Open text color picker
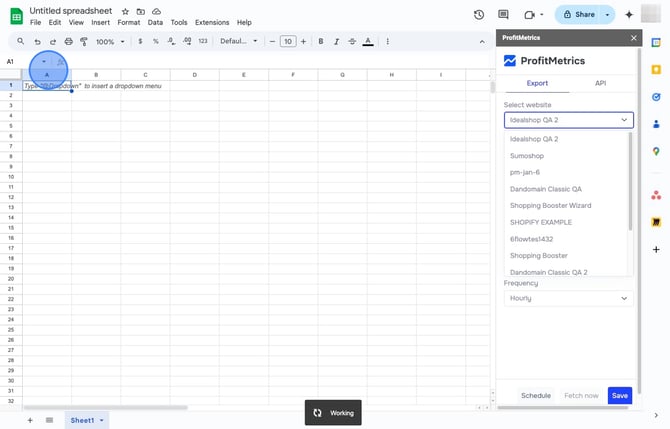 [368, 41]
